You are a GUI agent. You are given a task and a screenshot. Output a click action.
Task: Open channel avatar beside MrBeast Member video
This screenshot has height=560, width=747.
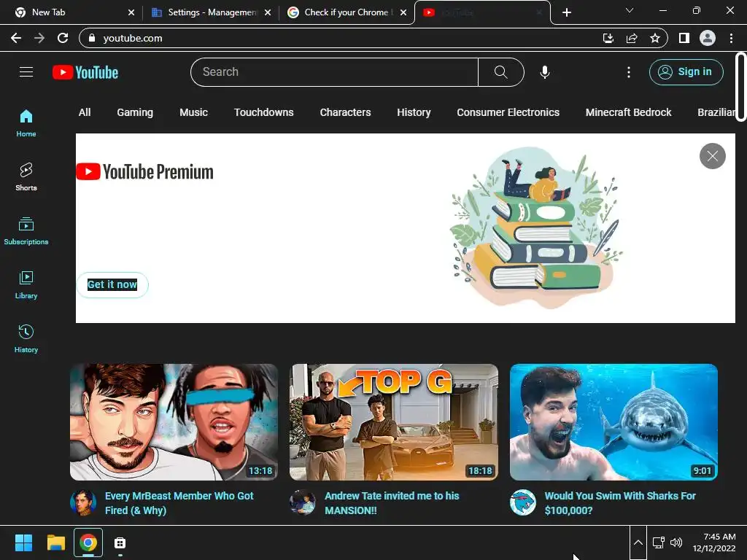pos(83,503)
